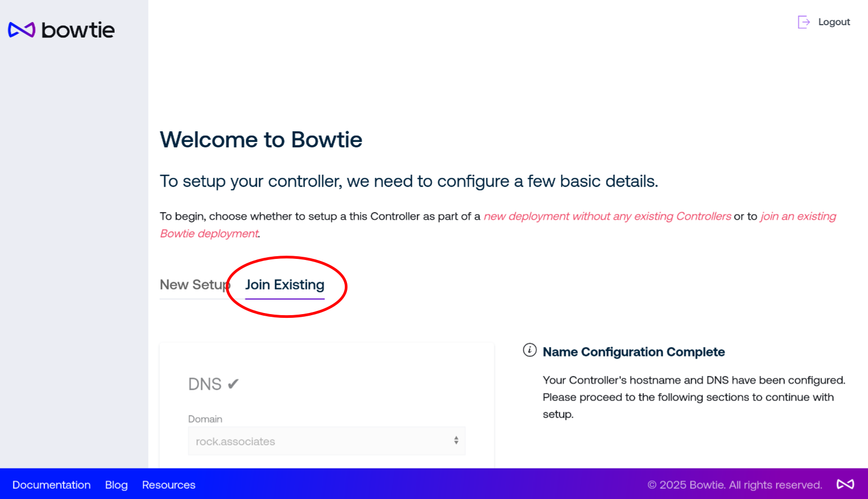This screenshot has width=868, height=499.
Task: Click the Logout arrow icon
Action: click(x=804, y=22)
